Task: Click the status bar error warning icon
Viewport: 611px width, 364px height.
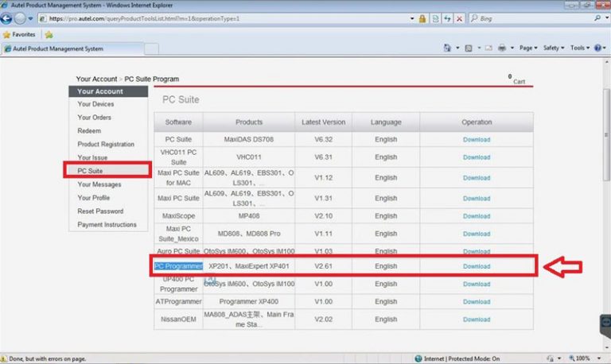Action: pyautogui.click(x=3, y=358)
